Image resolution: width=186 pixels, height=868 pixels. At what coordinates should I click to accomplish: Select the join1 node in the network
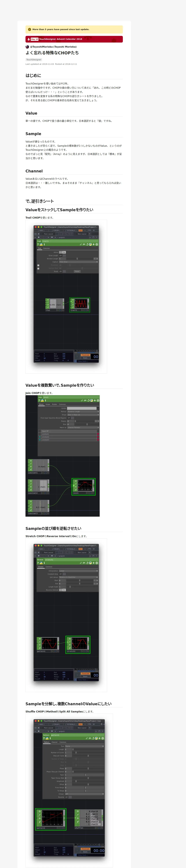click(x=84, y=487)
